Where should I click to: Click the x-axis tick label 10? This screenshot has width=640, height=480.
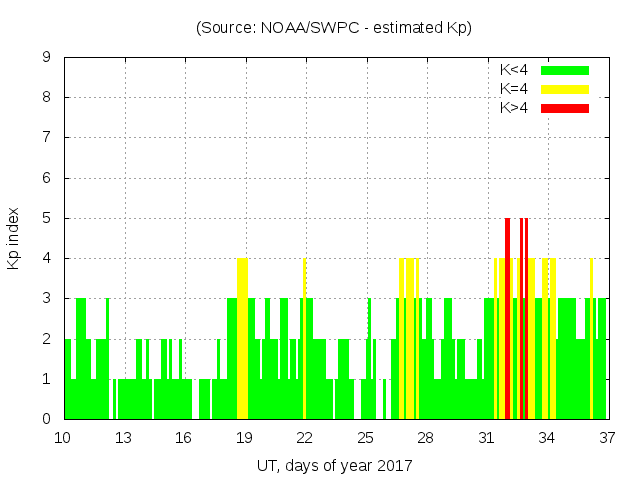pos(63,438)
